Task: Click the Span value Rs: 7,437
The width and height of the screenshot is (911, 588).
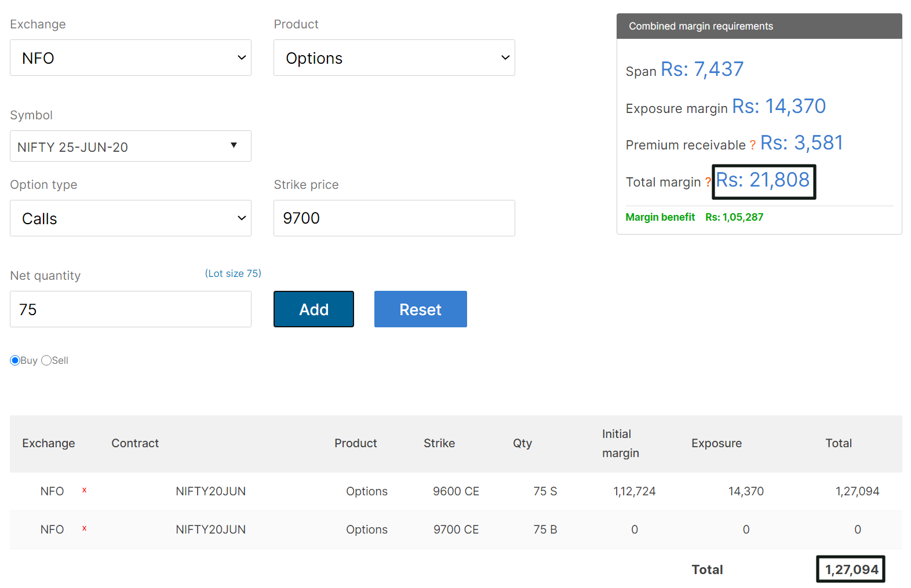Action: click(x=702, y=70)
